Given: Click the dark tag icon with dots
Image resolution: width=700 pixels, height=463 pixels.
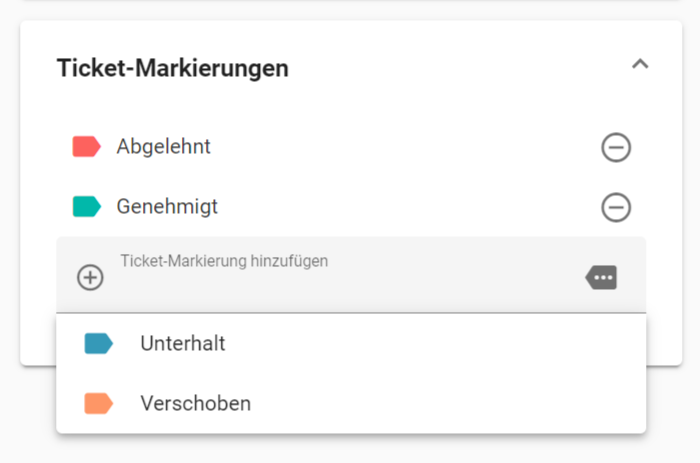Looking at the screenshot, I should 601,277.
